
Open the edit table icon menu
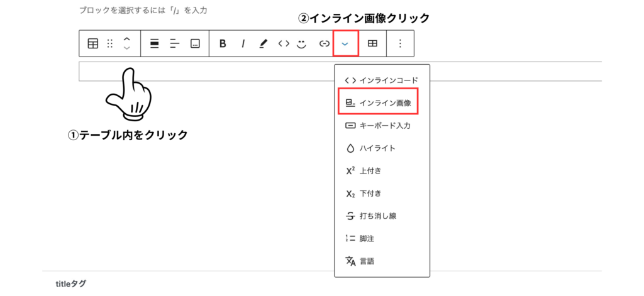pos(372,43)
